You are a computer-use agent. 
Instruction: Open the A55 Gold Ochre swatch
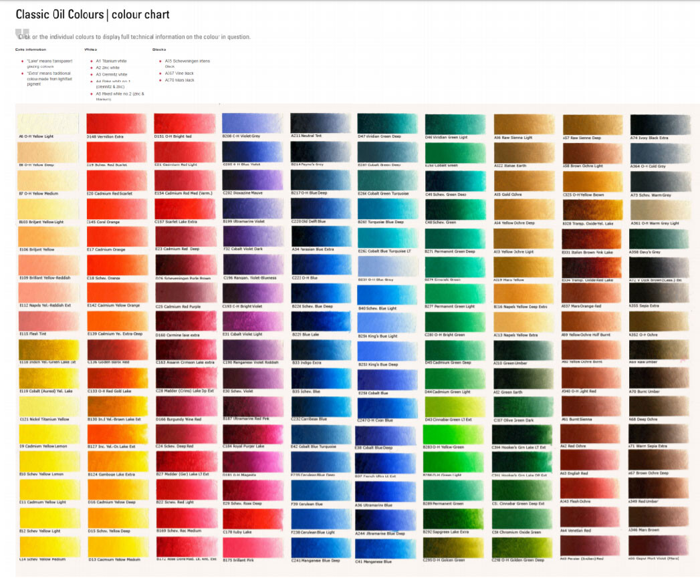(524, 182)
